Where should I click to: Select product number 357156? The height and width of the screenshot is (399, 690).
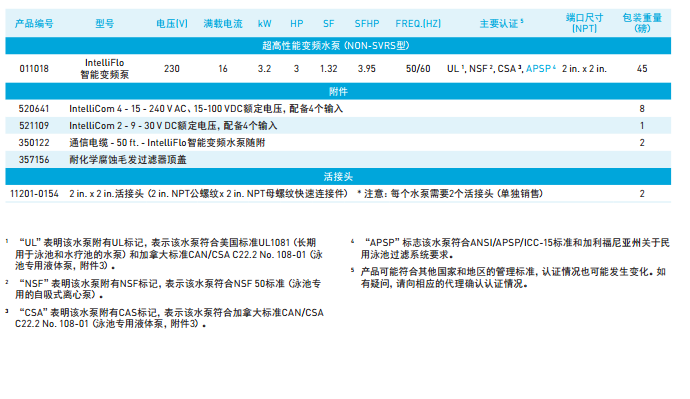coord(34,160)
